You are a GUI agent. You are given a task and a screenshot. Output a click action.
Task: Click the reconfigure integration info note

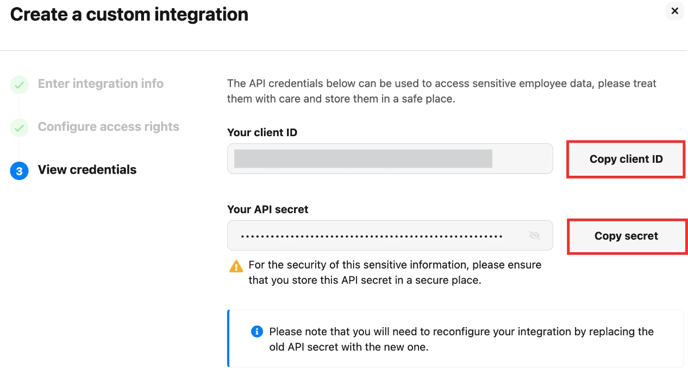[455, 339]
